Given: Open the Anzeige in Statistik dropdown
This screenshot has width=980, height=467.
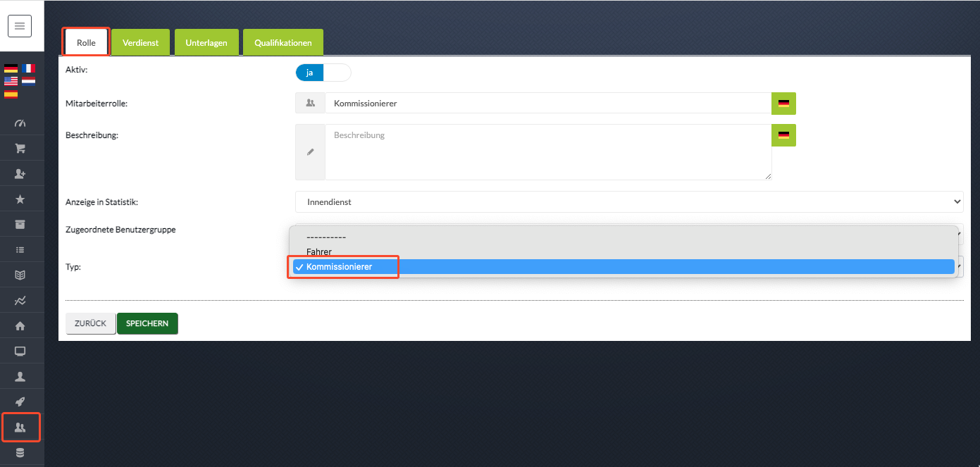Looking at the screenshot, I should 629,201.
